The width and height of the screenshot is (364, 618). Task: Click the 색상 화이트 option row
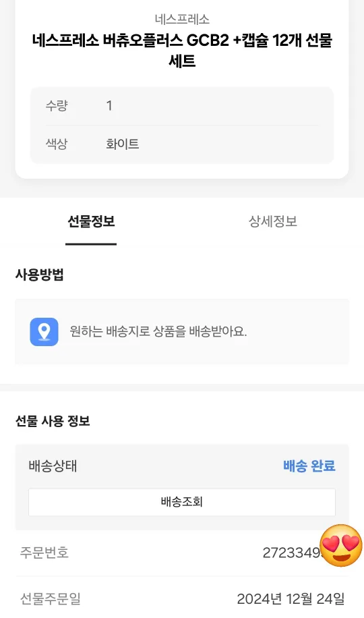182,144
